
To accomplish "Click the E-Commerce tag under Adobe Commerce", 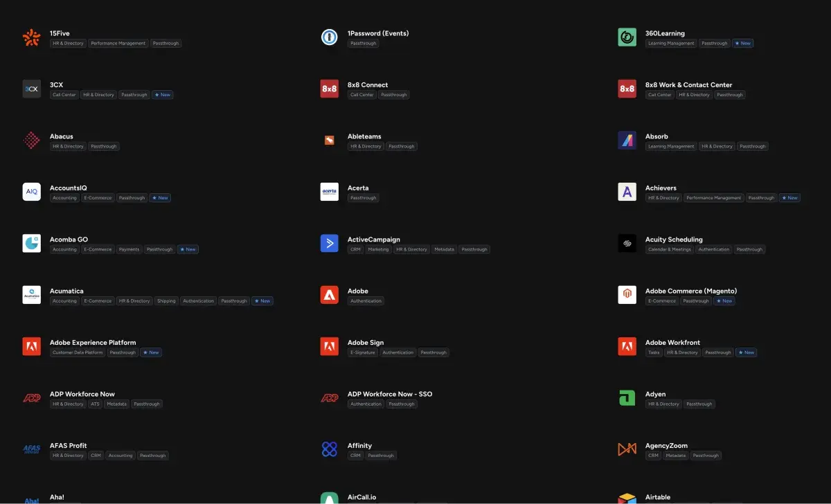I will point(662,301).
